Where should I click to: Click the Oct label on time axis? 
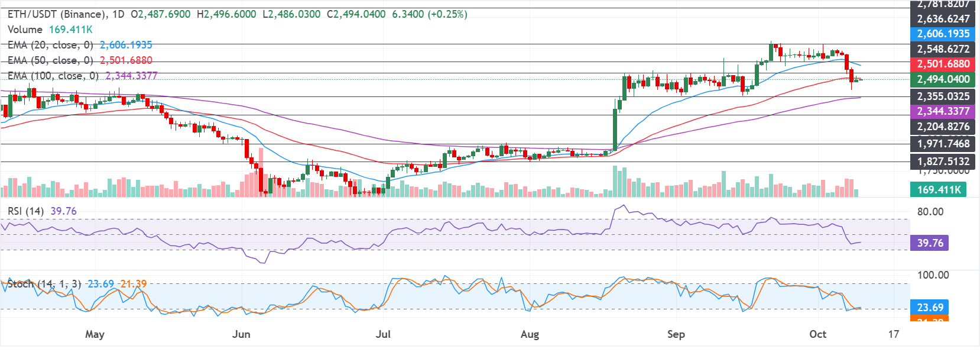coord(818,334)
